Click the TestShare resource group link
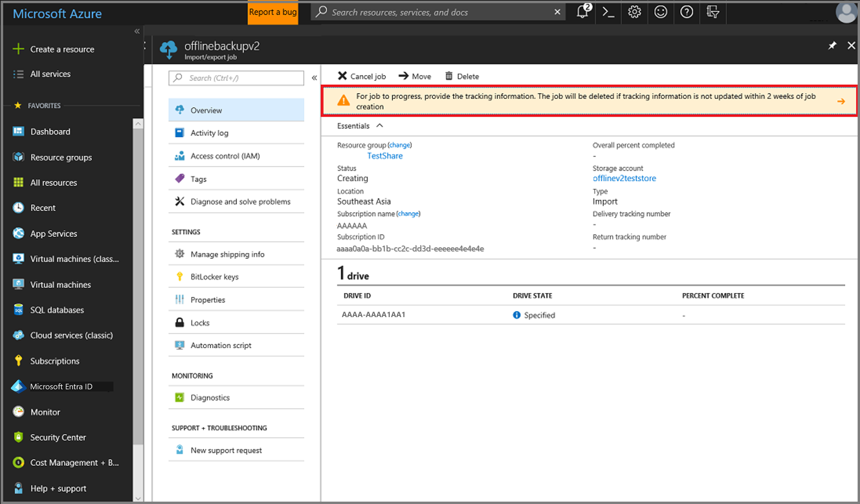This screenshot has width=860, height=504. tap(384, 155)
